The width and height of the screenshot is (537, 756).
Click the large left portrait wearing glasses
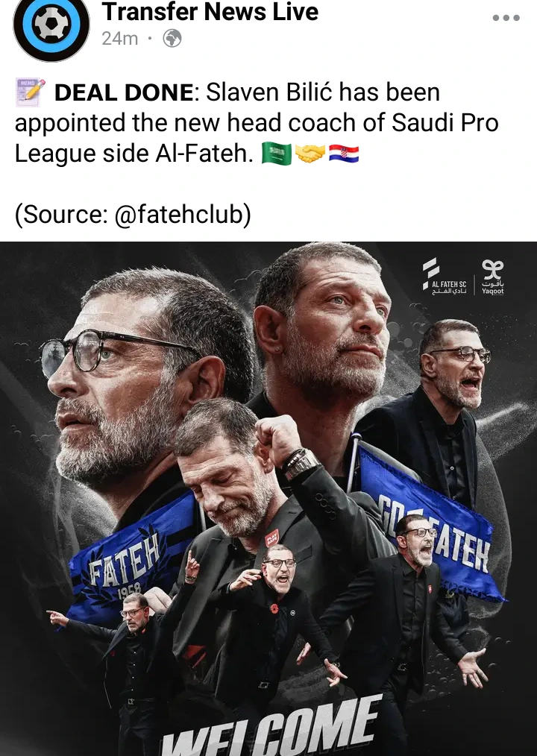145,381
